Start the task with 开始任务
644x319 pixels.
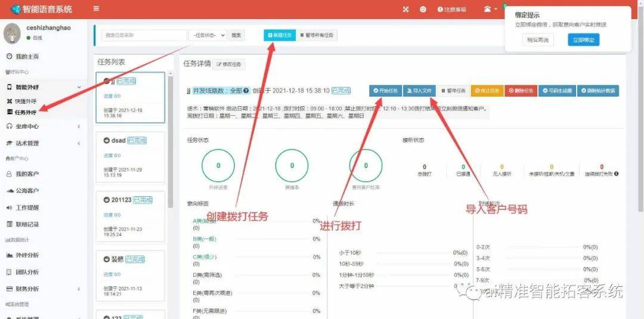pos(385,91)
